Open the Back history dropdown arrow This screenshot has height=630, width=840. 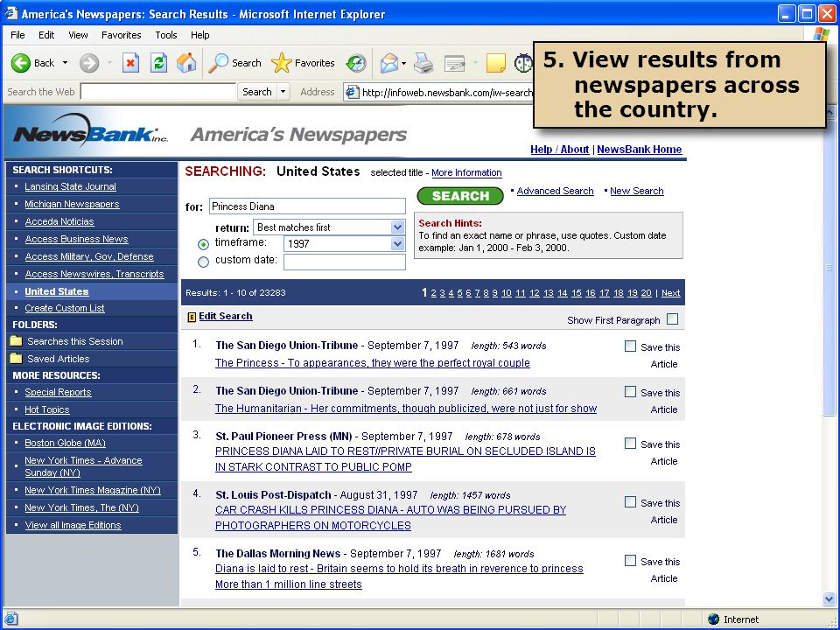tap(66, 63)
